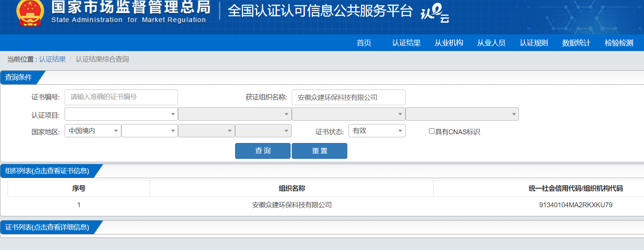Open the fourth 国家地区 dropdown
Image resolution: width=644 pixels, height=250 pixels.
263,130
